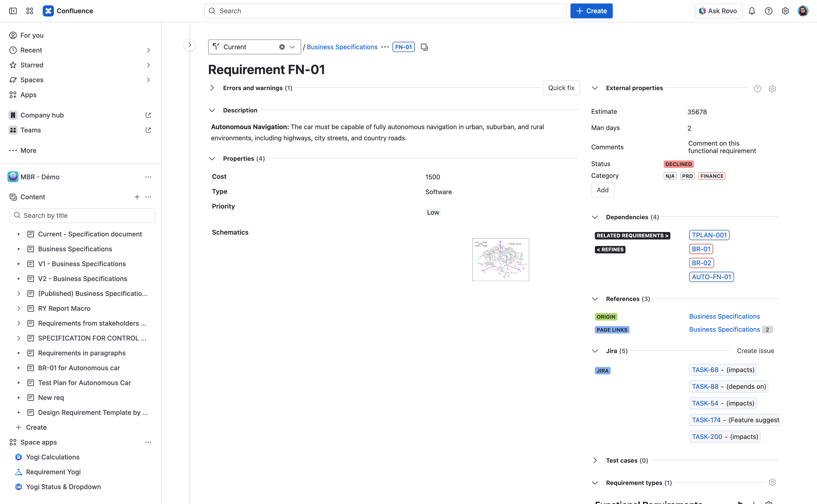Expand the RY Report Macro page tree

[x=19, y=308]
